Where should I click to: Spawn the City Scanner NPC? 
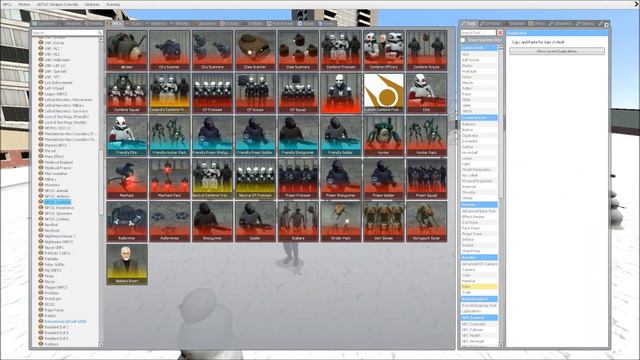170,50
